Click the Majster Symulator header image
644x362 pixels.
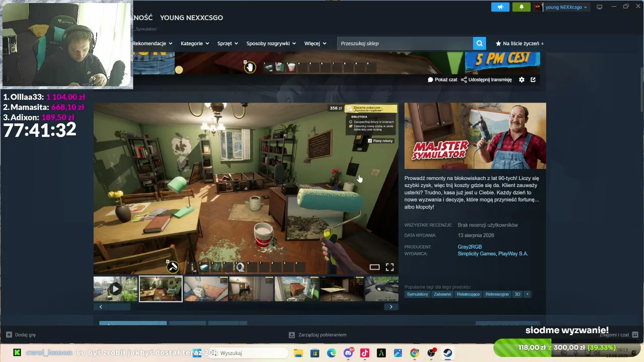[x=475, y=136]
